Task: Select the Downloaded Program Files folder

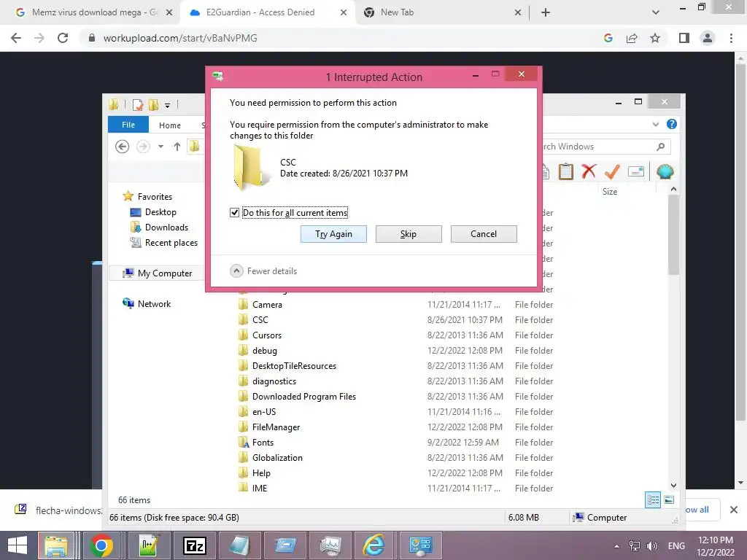Action: point(395,396)
